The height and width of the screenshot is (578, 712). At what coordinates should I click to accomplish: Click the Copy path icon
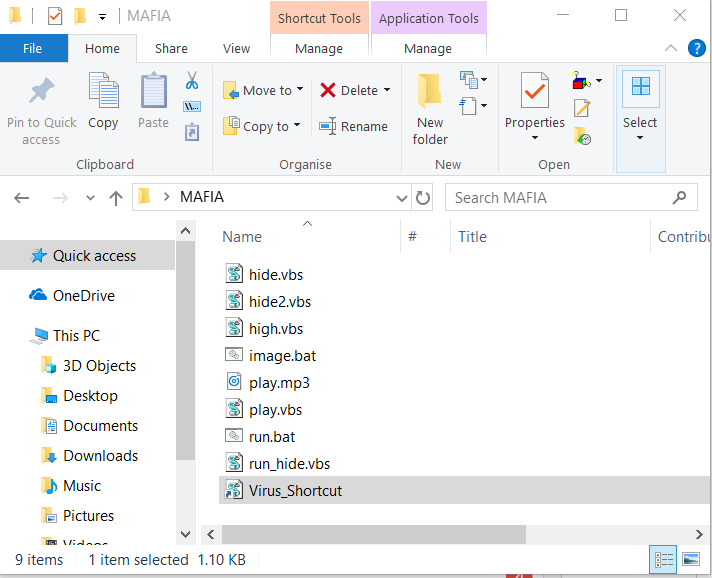coord(192,107)
